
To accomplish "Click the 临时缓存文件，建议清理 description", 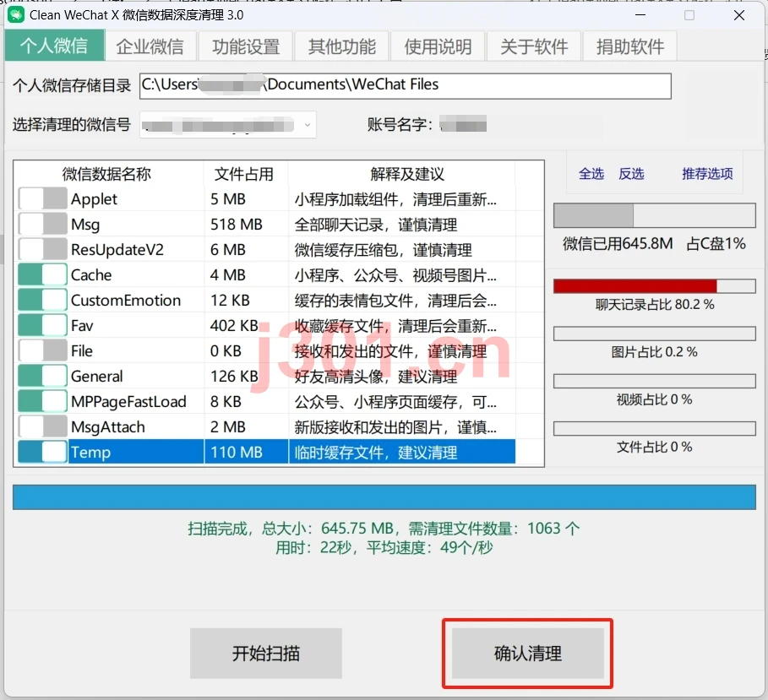I will pyautogui.click(x=376, y=453).
